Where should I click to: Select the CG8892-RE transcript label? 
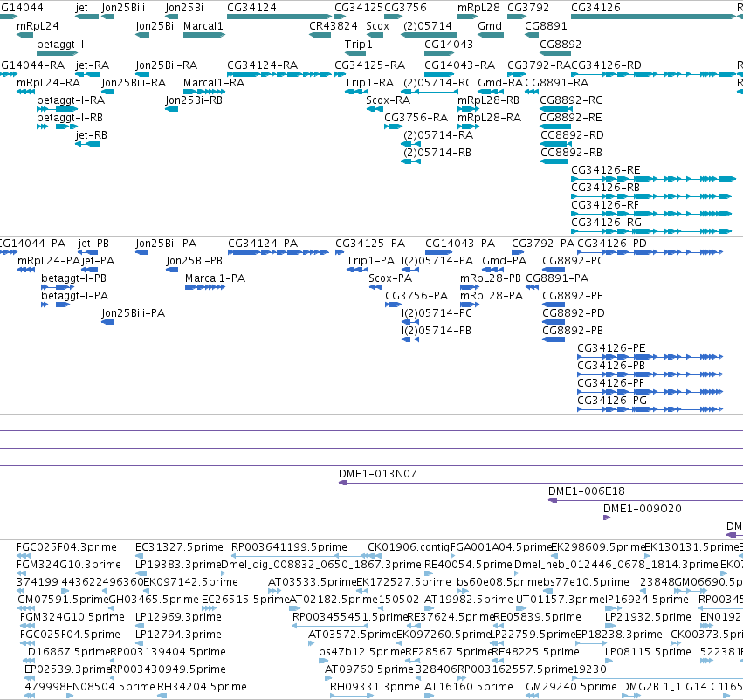pos(571,118)
